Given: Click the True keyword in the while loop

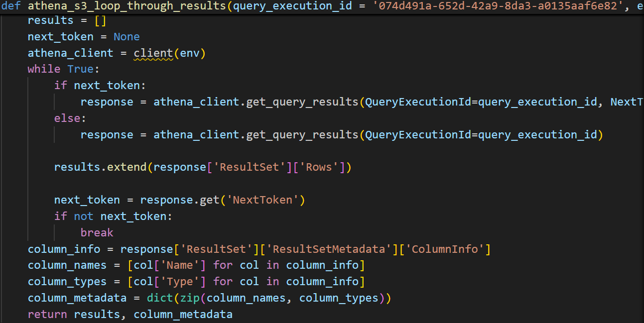Looking at the screenshot, I should pos(80,69).
